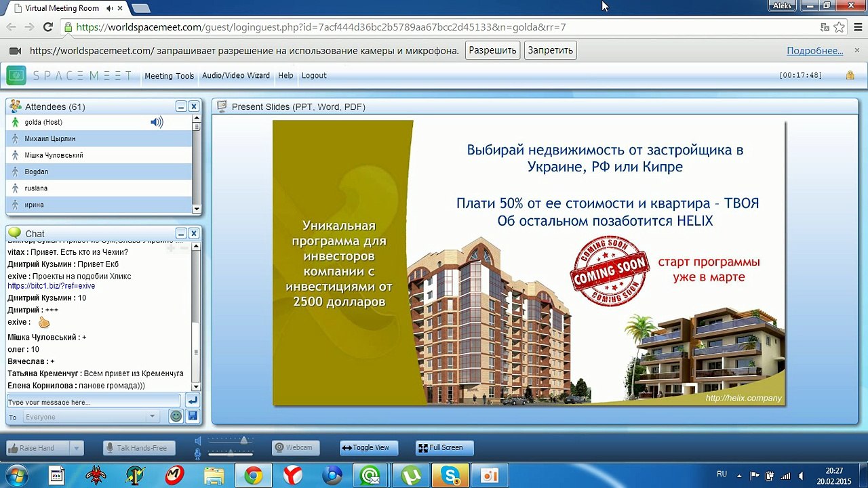
Task: Select attendee Михаил Цырлин
Action: coord(99,138)
